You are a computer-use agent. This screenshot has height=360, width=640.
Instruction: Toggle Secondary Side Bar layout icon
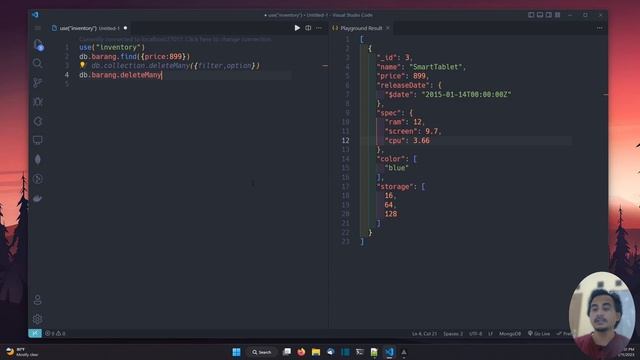(x=549, y=15)
